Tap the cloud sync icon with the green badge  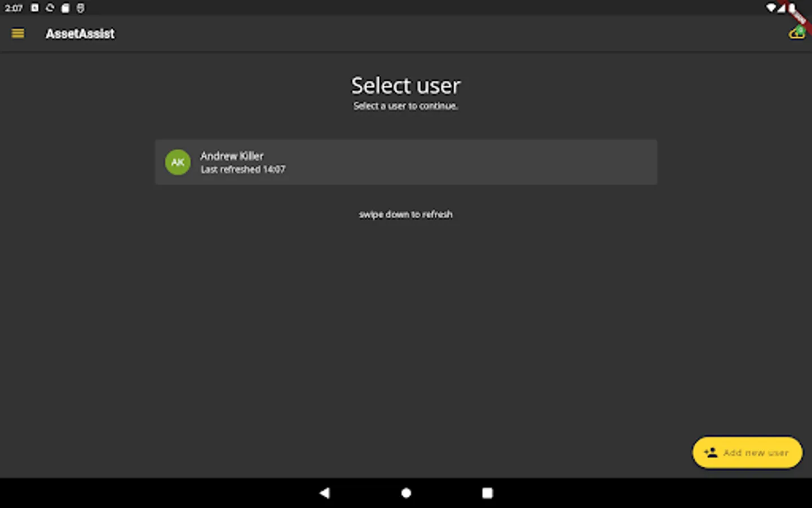click(797, 33)
